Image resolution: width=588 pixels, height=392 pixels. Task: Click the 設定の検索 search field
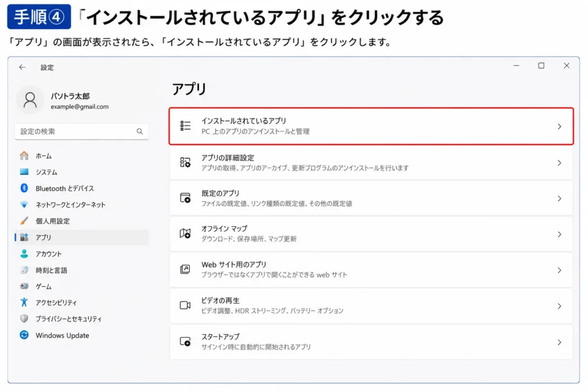pos(82,131)
